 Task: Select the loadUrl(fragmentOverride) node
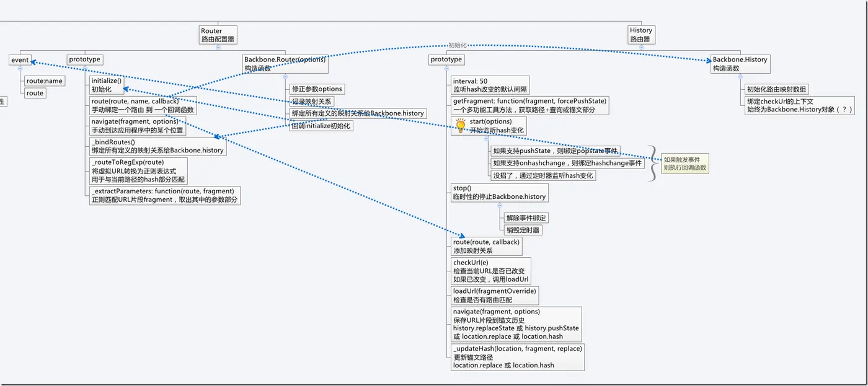click(494, 296)
